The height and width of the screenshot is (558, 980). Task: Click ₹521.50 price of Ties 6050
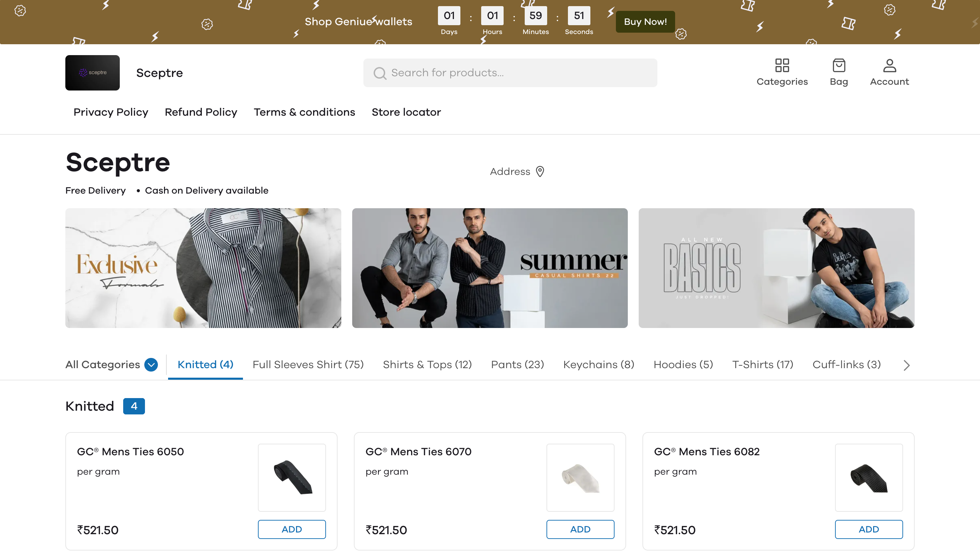tap(98, 530)
